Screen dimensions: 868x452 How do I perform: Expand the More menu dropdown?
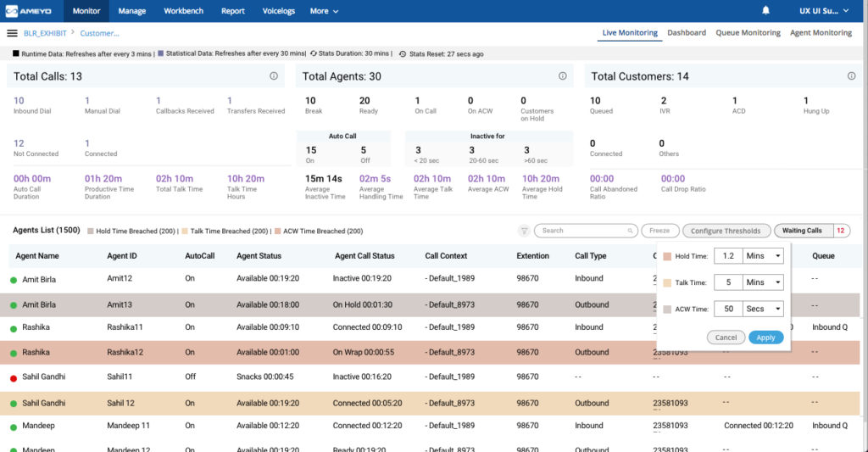click(x=324, y=11)
